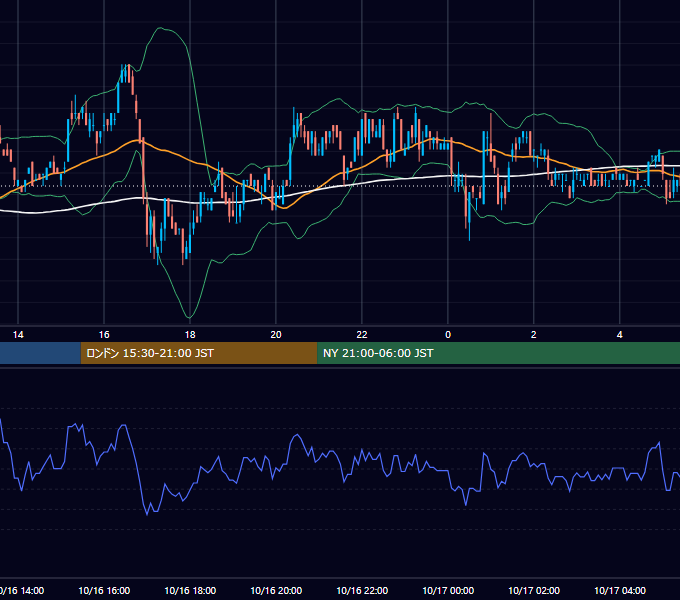
Task: Click the 18 hour label on the price chart axis
Action: pyautogui.click(x=190, y=335)
